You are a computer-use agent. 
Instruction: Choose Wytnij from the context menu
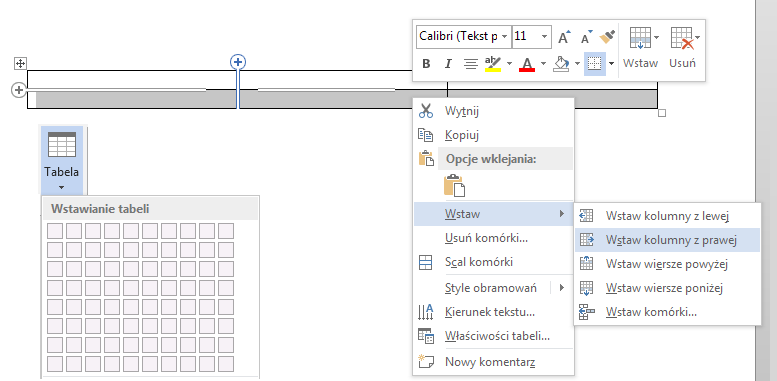pos(494,111)
